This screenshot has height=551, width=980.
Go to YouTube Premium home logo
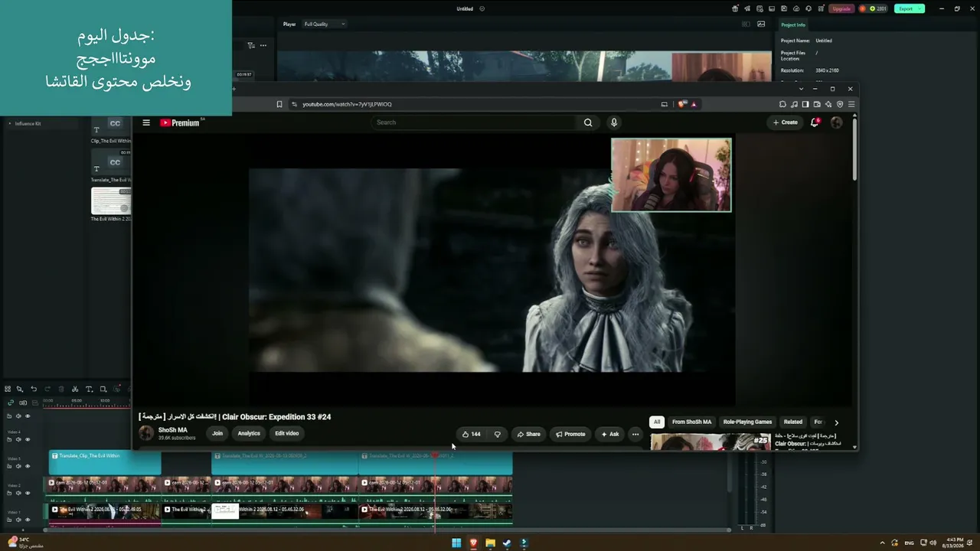tap(180, 122)
